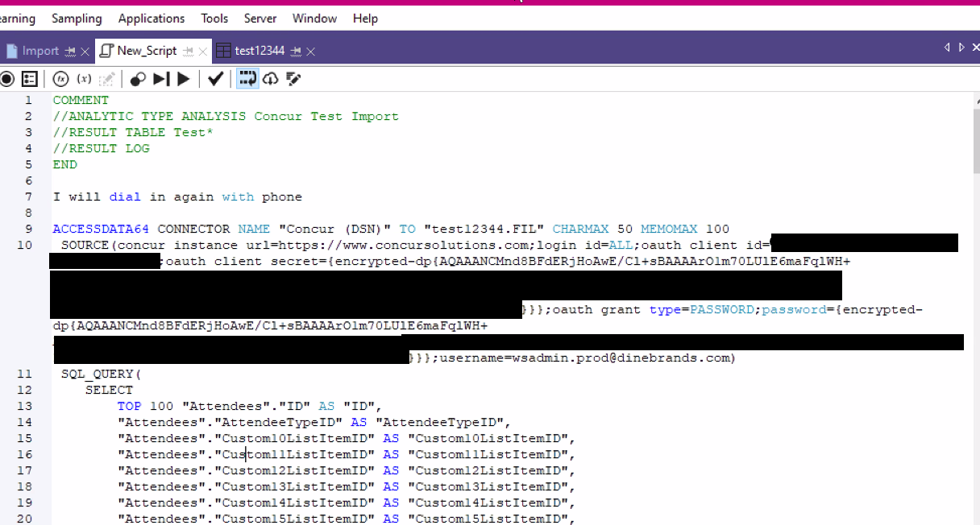This screenshot has height=525, width=980.
Task: Open the Tools menu
Action: pyautogui.click(x=214, y=18)
